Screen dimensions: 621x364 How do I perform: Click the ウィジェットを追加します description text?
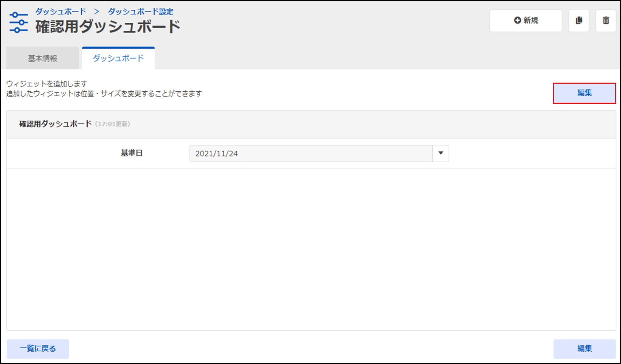47,84
